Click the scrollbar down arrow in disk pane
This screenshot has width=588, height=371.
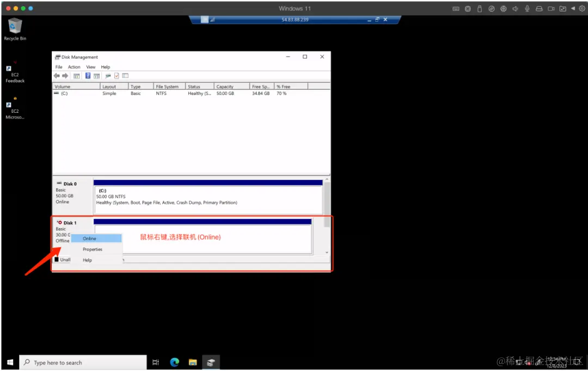click(x=327, y=252)
